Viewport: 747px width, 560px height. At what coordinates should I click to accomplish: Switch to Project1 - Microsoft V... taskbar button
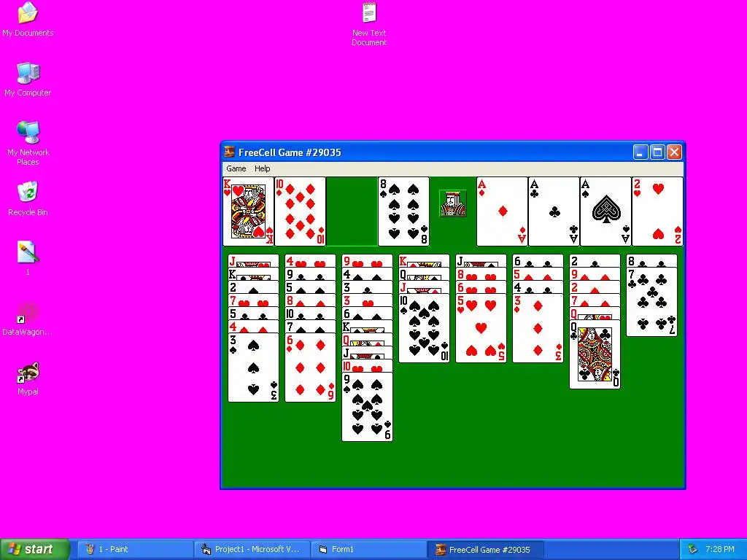pos(252,550)
